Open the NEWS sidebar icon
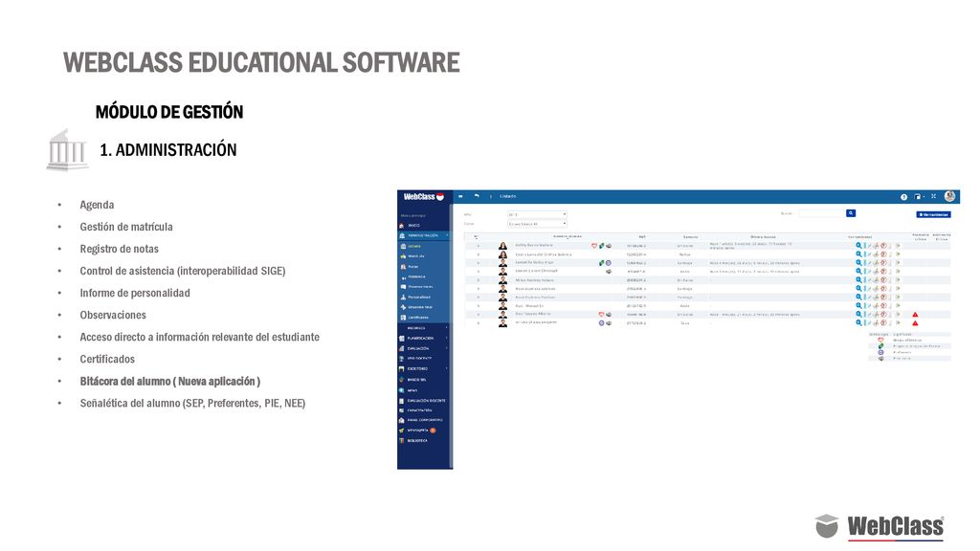The width and height of the screenshot is (980, 551). pos(401,390)
